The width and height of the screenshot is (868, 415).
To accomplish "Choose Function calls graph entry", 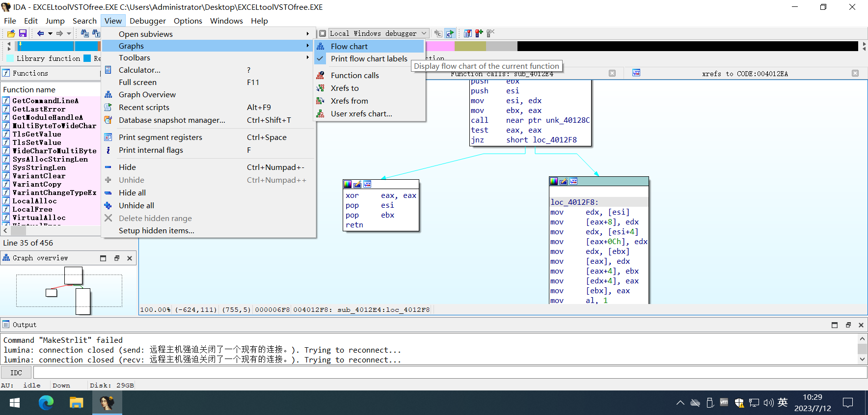I will pos(369,75).
